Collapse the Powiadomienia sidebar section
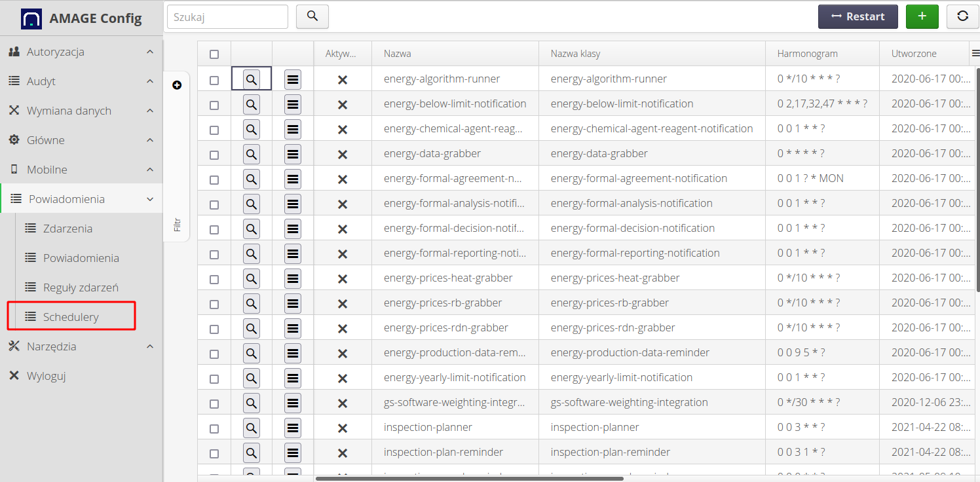Image resolution: width=980 pixels, height=482 pixels. coord(81,199)
